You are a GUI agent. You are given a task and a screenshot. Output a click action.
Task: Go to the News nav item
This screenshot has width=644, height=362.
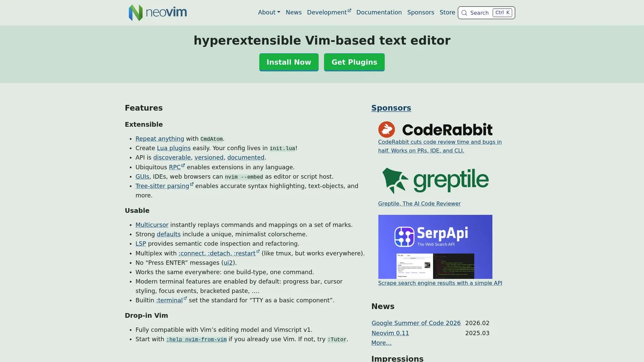coord(294,12)
